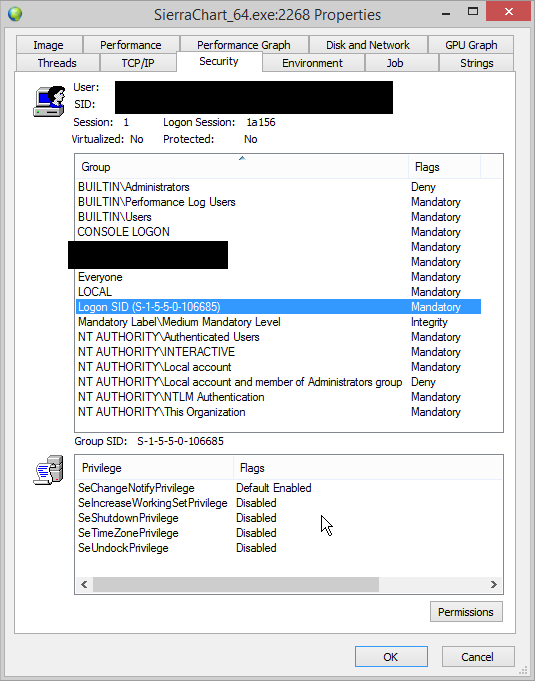Sort by the Privilege column header
This screenshot has height=681, width=535.
click(155, 468)
